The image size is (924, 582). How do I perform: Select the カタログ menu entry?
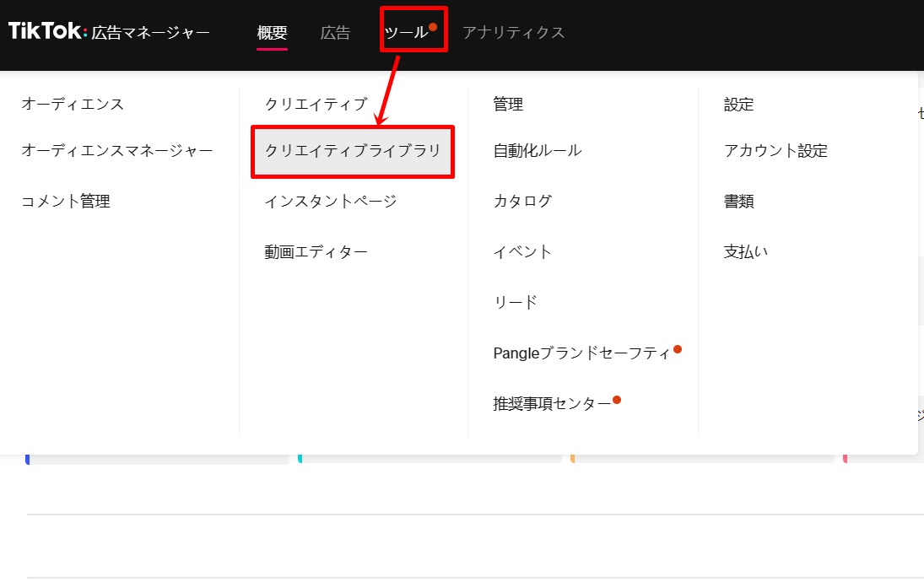522,202
